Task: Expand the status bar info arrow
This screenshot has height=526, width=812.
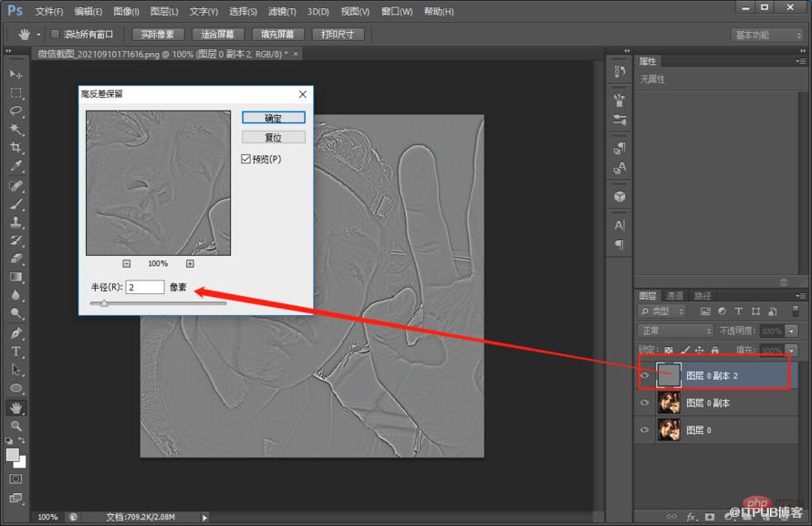Action: point(205,517)
